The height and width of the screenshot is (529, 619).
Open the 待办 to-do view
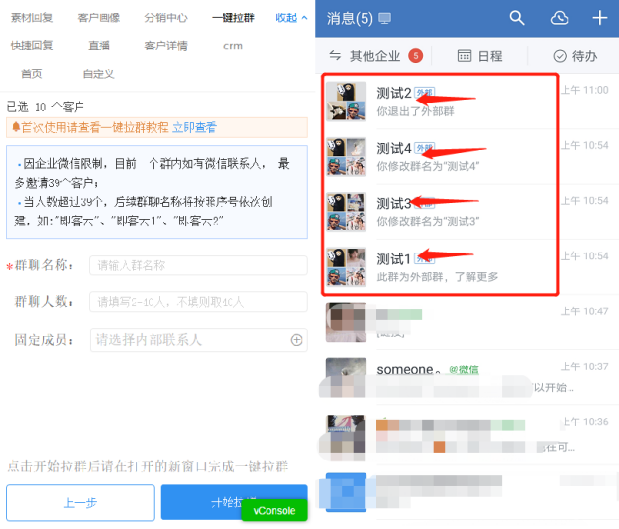(x=575, y=56)
